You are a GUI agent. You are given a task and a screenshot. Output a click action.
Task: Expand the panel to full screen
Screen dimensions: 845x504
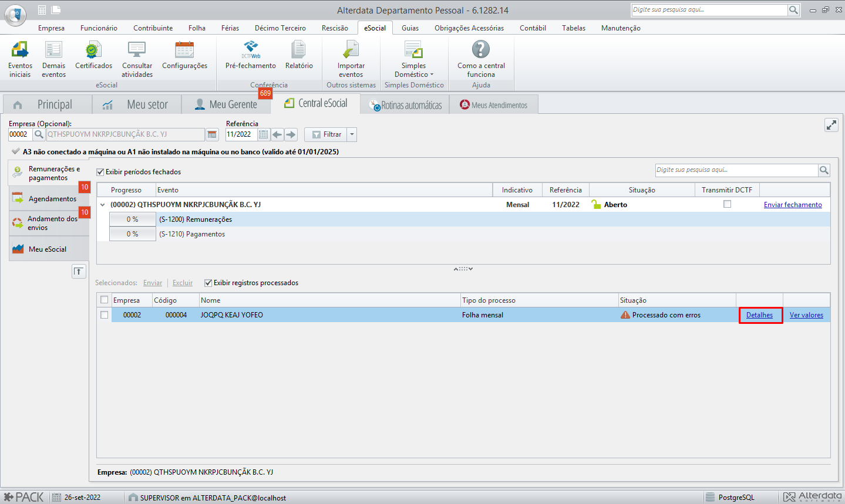(831, 125)
